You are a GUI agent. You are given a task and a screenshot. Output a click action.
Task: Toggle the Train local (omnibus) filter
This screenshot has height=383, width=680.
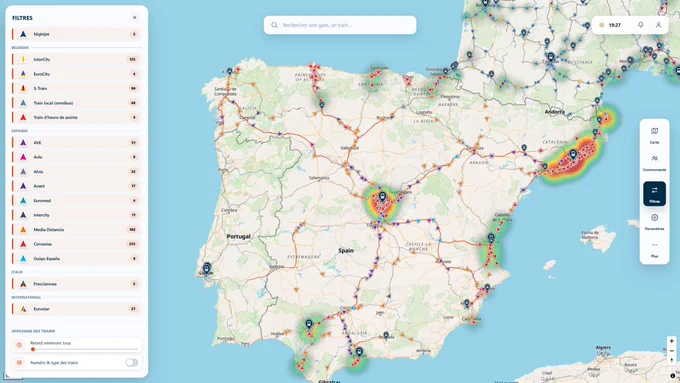point(76,103)
